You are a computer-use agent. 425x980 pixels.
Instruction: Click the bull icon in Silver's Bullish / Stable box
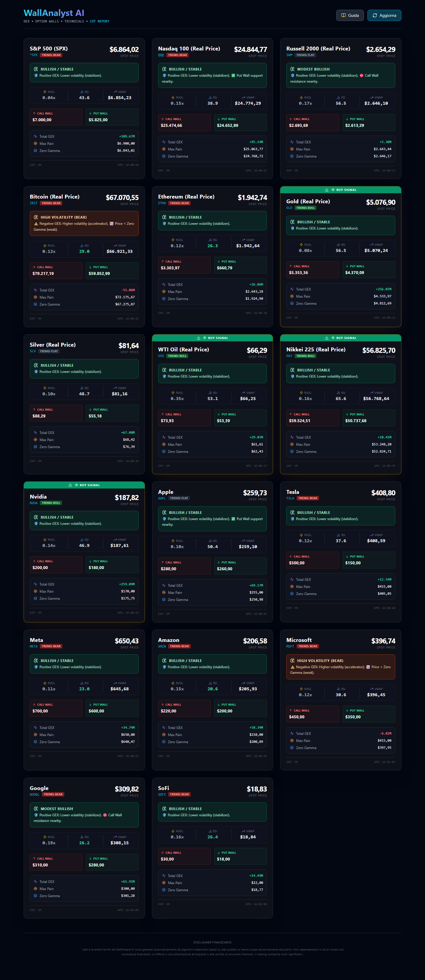point(36,365)
